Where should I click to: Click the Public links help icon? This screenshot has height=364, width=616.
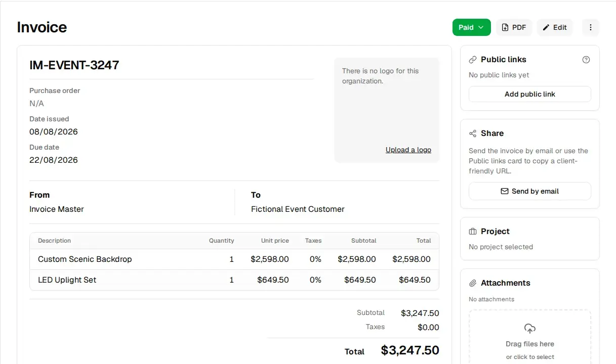pyautogui.click(x=586, y=60)
